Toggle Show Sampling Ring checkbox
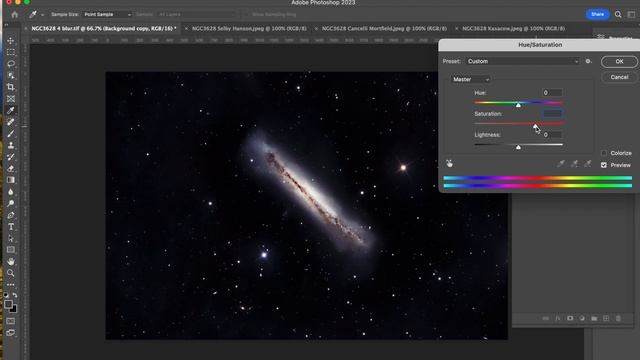The width and height of the screenshot is (640, 360). point(247,15)
